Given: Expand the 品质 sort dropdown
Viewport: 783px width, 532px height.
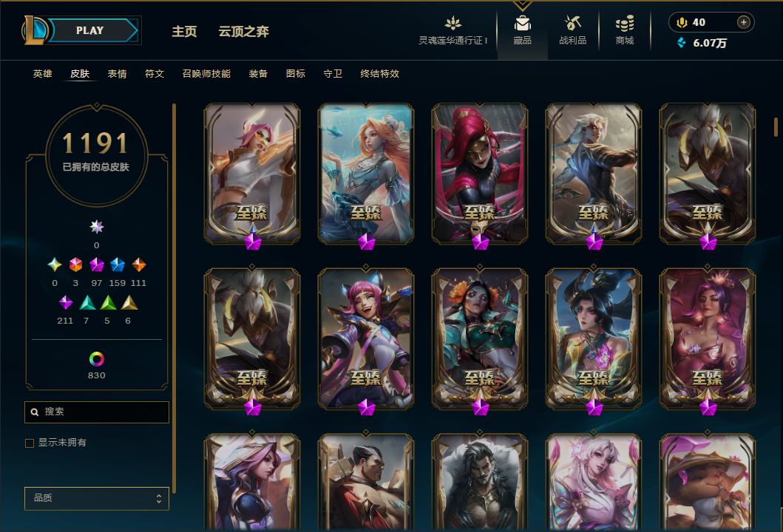Looking at the screenshot, I should pyautogui.click(x=97, y=499).
